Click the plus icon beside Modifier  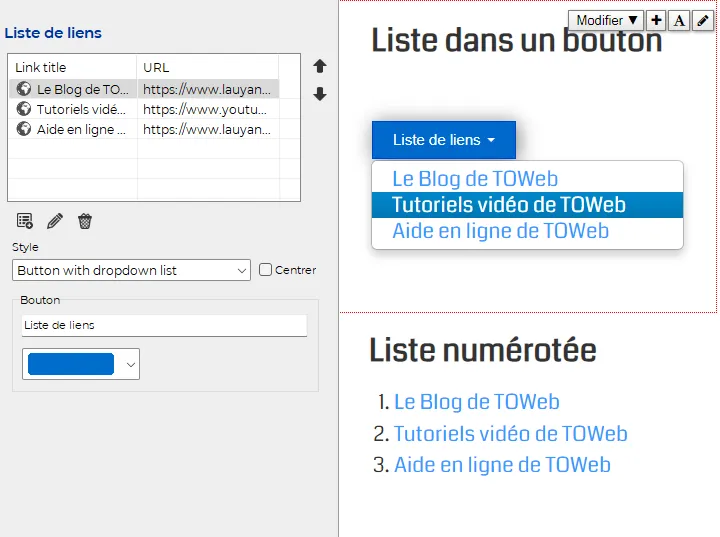click(657, 20)
